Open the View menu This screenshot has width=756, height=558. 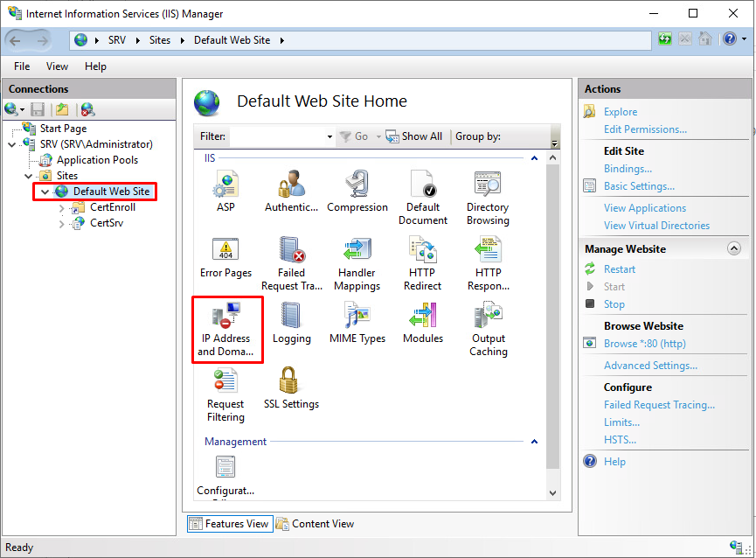coord(57,66)
